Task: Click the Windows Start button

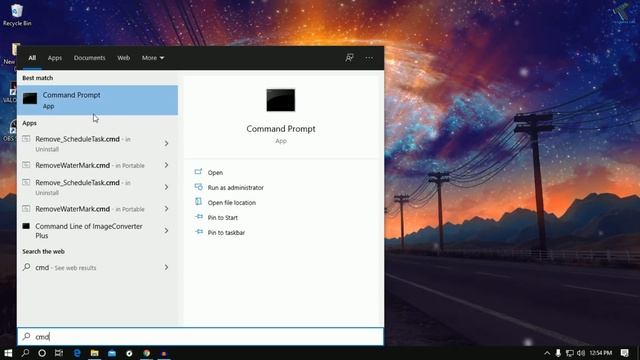Action: coord(8,353)
